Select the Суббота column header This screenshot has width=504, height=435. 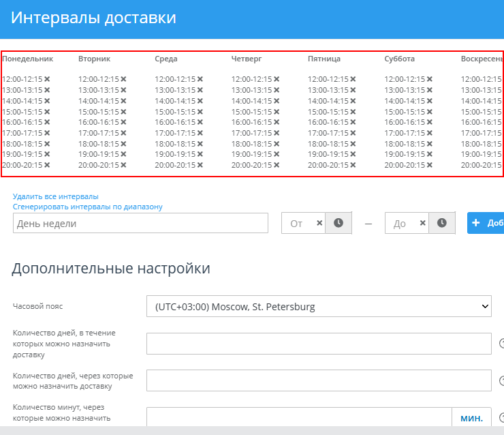click(400, 59)
